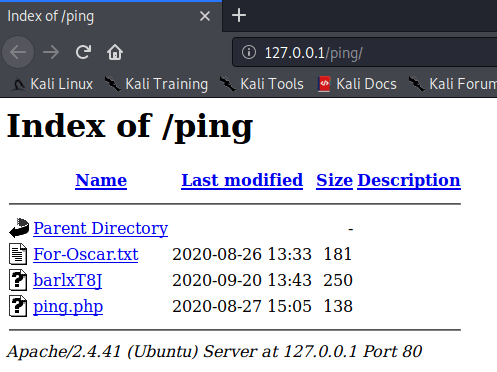
Task: Click the date 2020-08-27 15:05
Action: [x=242, y=306]
